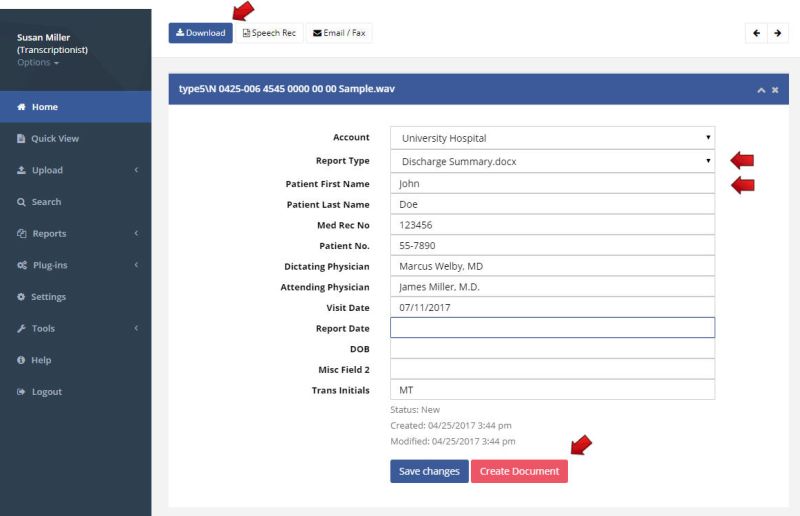Click the Email / Fax button
Image resolution: width=800 pixels, height=516 pixels.
click(338, 33)
